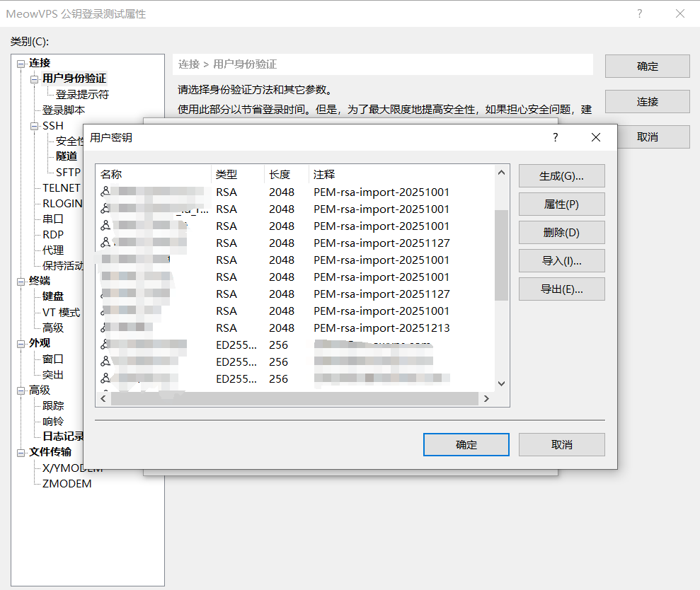This screenshot has height=590, width=700.
Task: Click 确定 in the MeowVPS properties window
Action: [x=648, y=66]
